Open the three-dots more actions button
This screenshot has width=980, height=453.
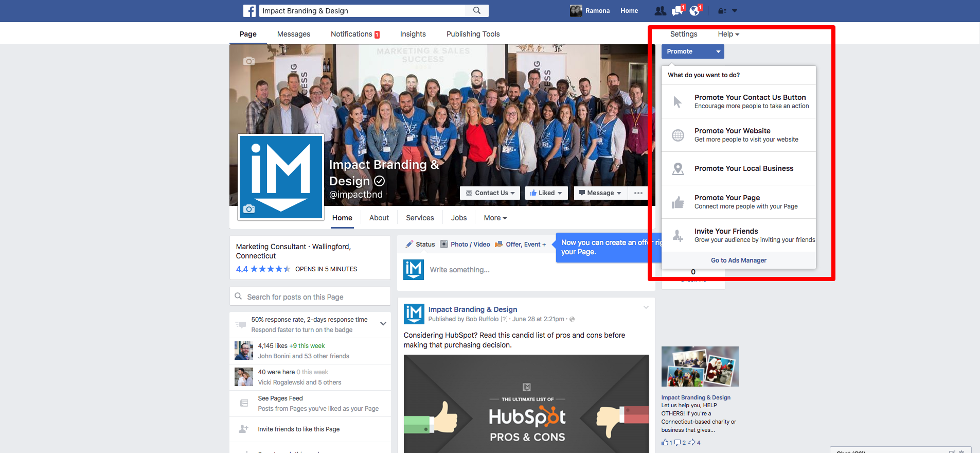coord(638,193)
